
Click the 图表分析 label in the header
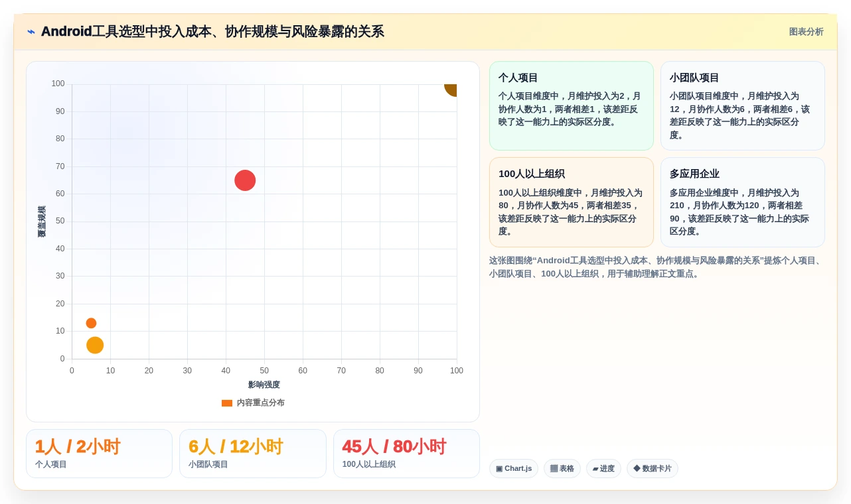tap(806, 32)
